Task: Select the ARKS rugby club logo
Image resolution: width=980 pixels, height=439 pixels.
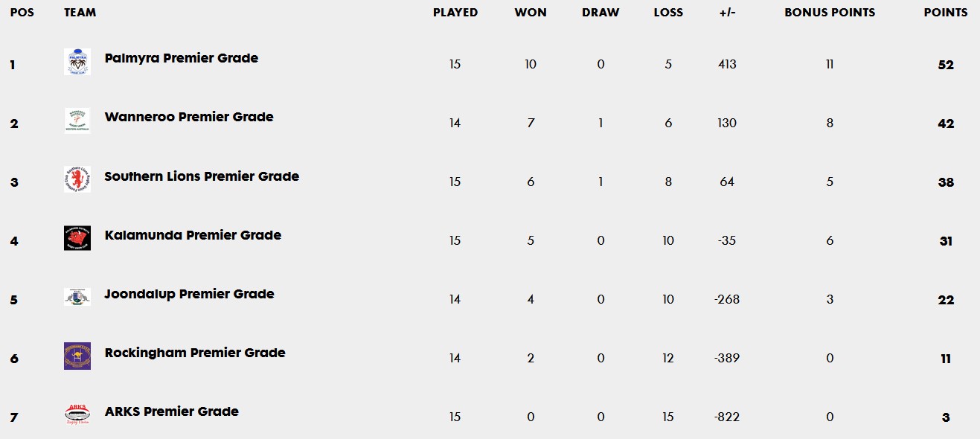Action: (77, 414)
